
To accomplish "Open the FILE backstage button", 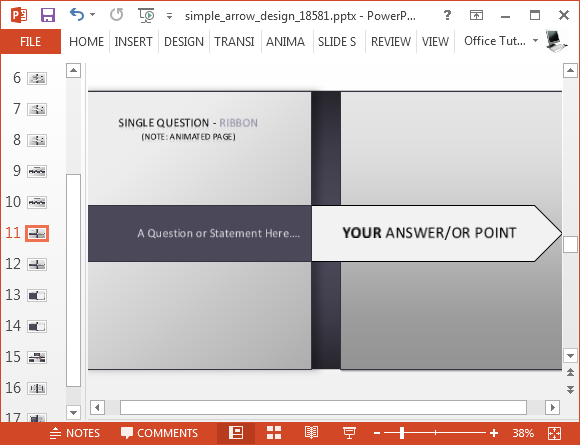I will pos(30,41).
